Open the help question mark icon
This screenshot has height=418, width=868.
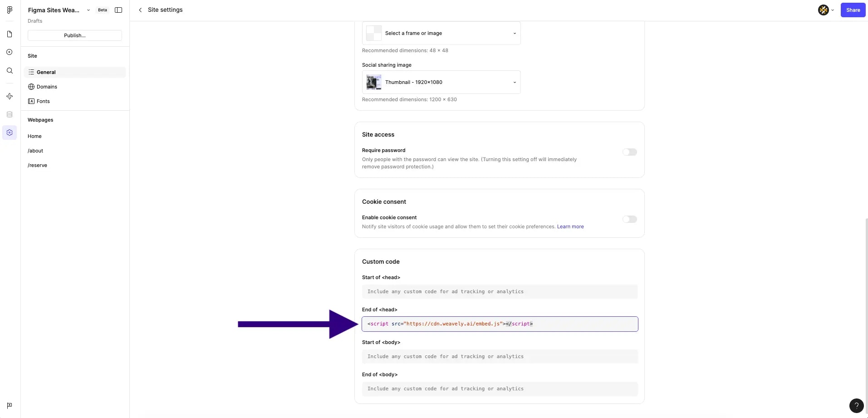856,406
